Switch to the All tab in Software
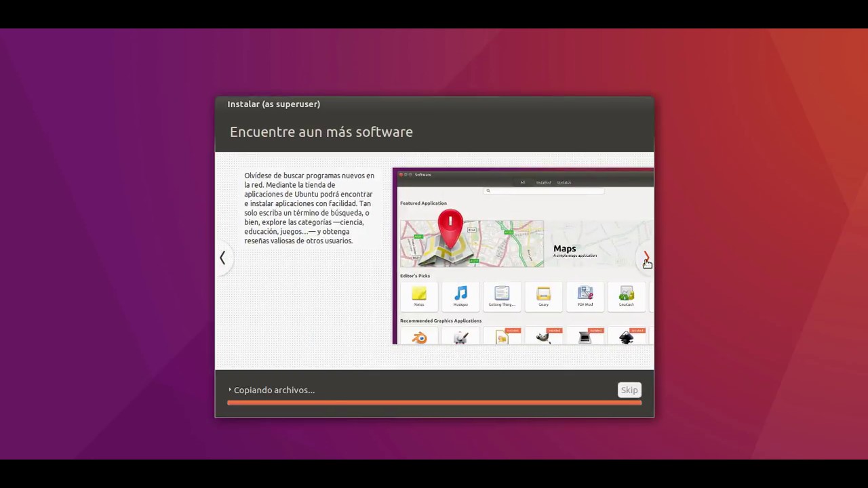 point(523,182)
